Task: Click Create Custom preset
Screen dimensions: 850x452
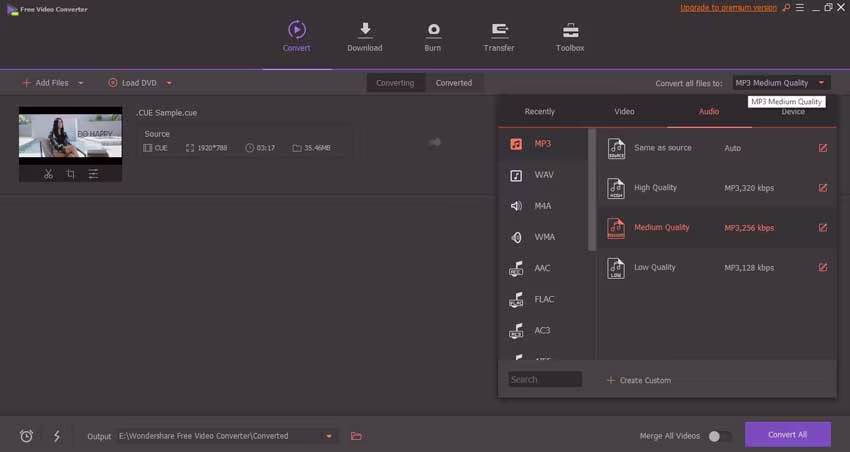Action: coord(639,380)
